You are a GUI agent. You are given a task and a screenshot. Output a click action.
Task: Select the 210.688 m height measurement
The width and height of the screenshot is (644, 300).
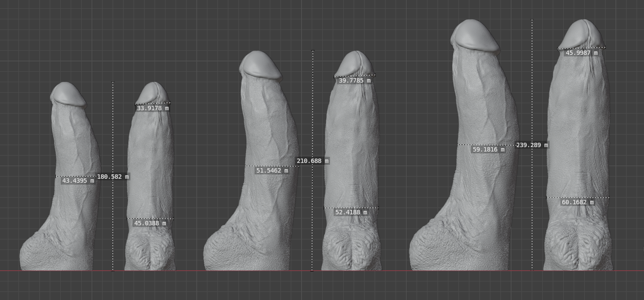click(x=313, y=161)
